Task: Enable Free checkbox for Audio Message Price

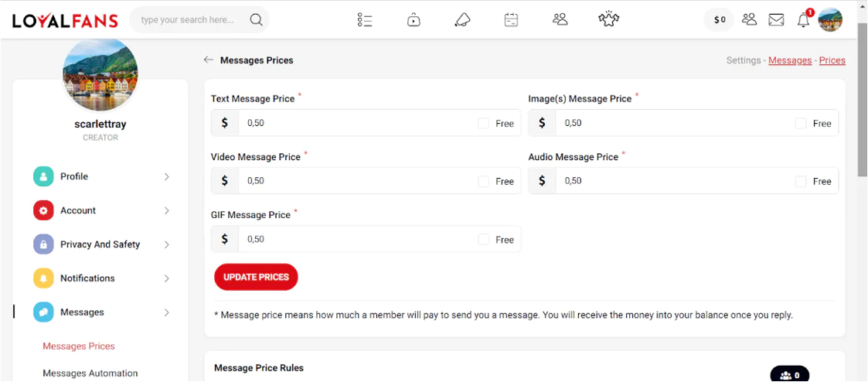Action: [x=801, y=181]
